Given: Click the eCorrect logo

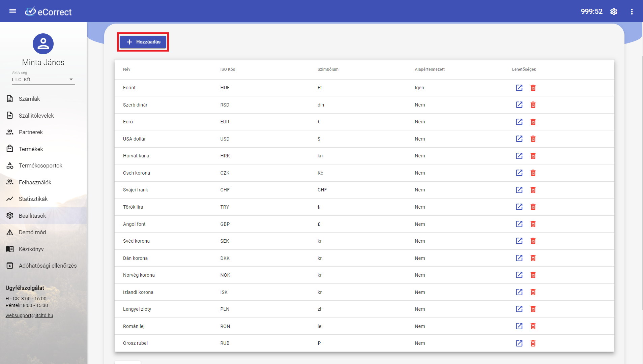Looking at the screenshot, I should tap(48, 12).
